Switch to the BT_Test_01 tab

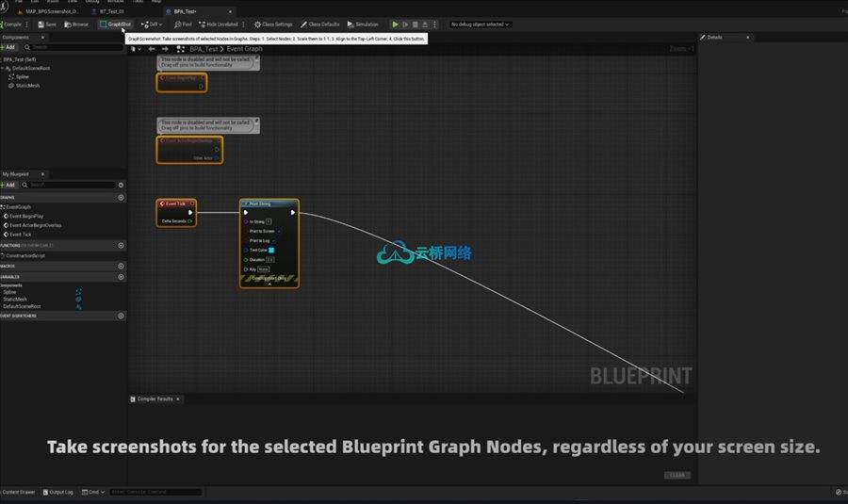[x=111, y=11]
